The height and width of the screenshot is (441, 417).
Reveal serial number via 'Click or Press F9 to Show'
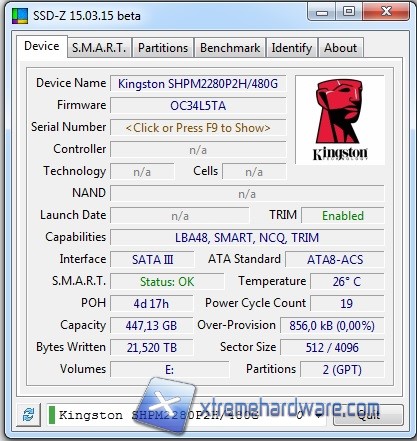coord(198,128)
